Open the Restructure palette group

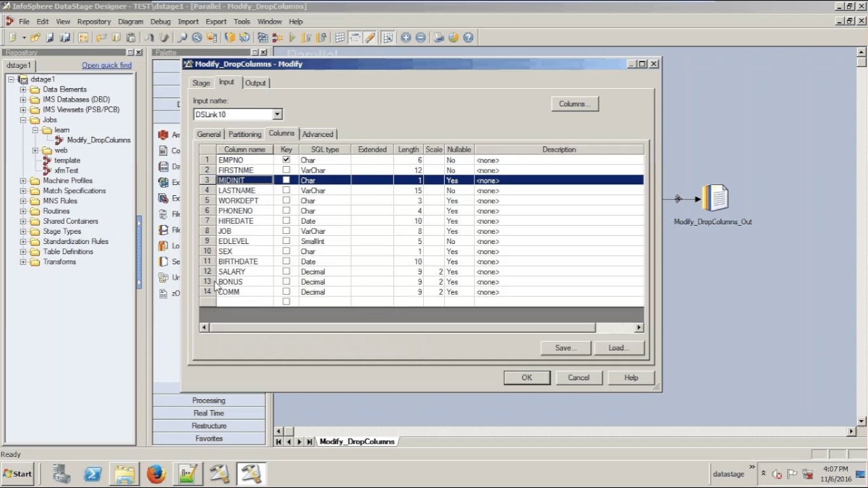[209, 426]
